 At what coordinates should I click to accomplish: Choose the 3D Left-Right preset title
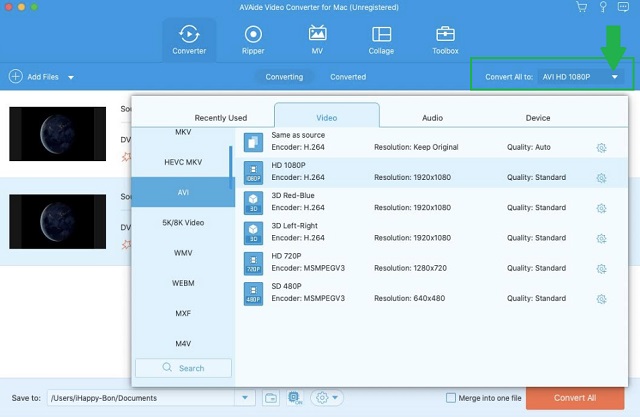294,226
